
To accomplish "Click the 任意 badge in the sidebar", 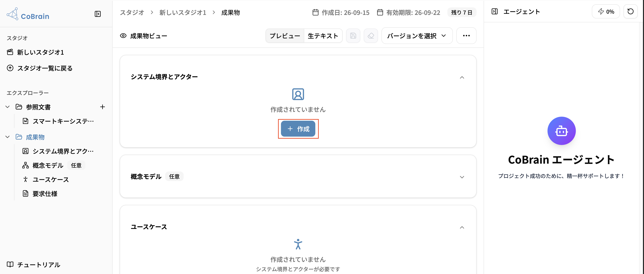I will tap(76, 166).
